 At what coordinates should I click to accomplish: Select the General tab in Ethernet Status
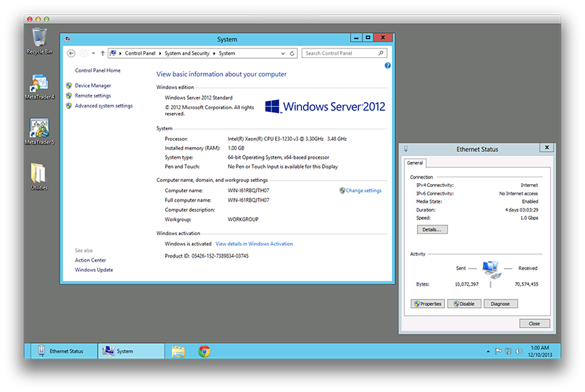[415, 163]
